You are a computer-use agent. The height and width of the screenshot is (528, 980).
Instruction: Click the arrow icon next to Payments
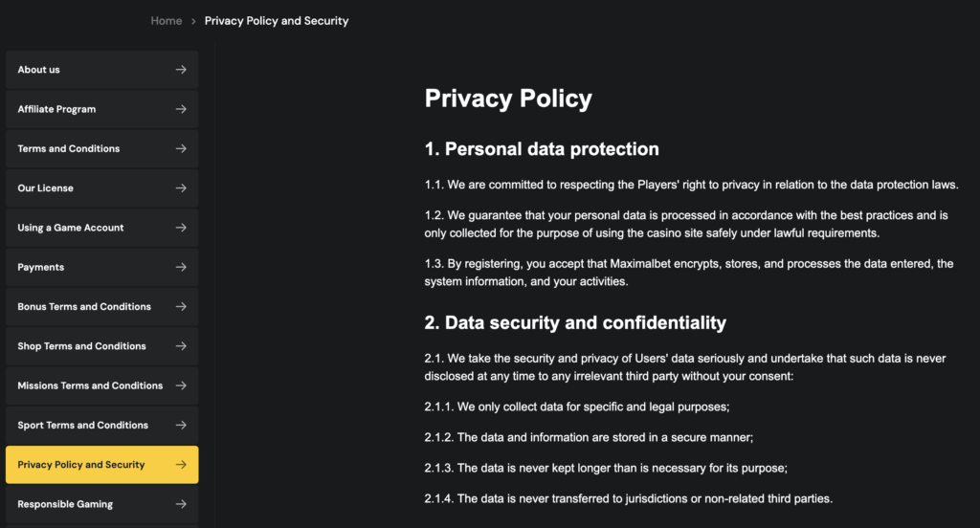[x=181, y=267]
